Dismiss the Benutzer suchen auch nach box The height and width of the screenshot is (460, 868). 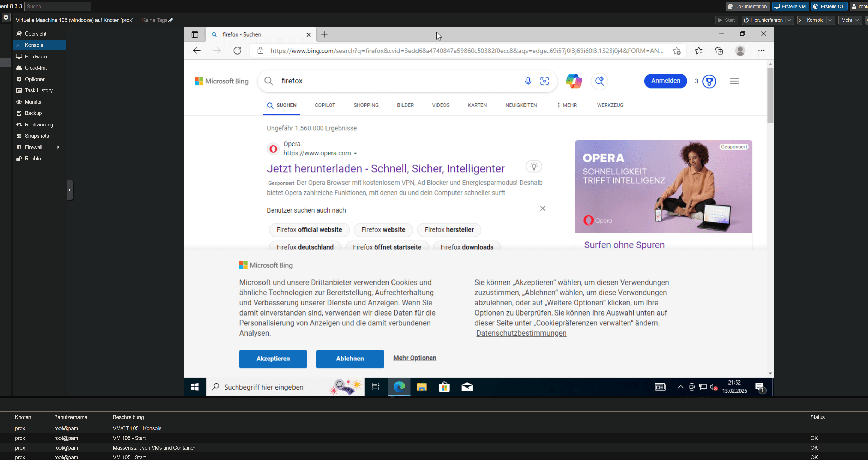(x=542, y=209)
